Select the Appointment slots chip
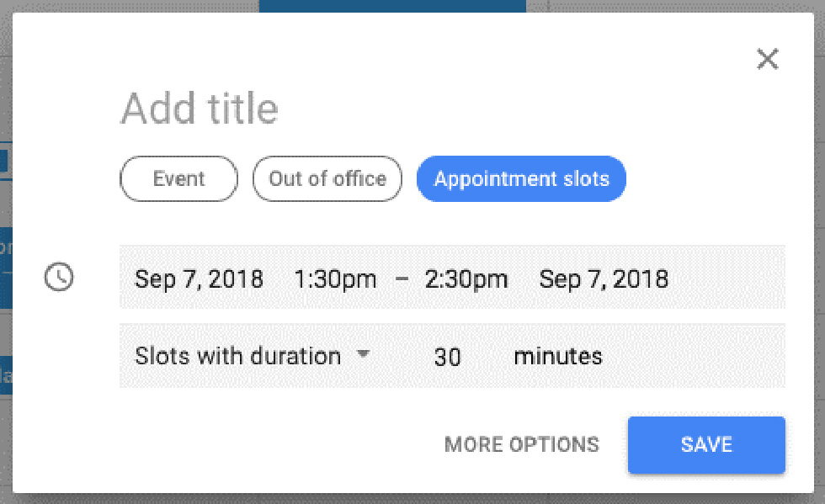825x504 pixels. pos(521,178)
